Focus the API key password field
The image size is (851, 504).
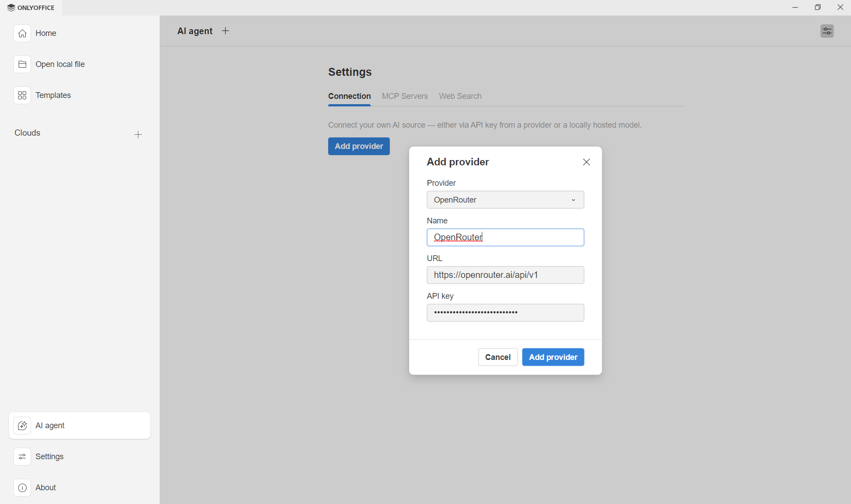pyautogui.click(x=505, y=313)
